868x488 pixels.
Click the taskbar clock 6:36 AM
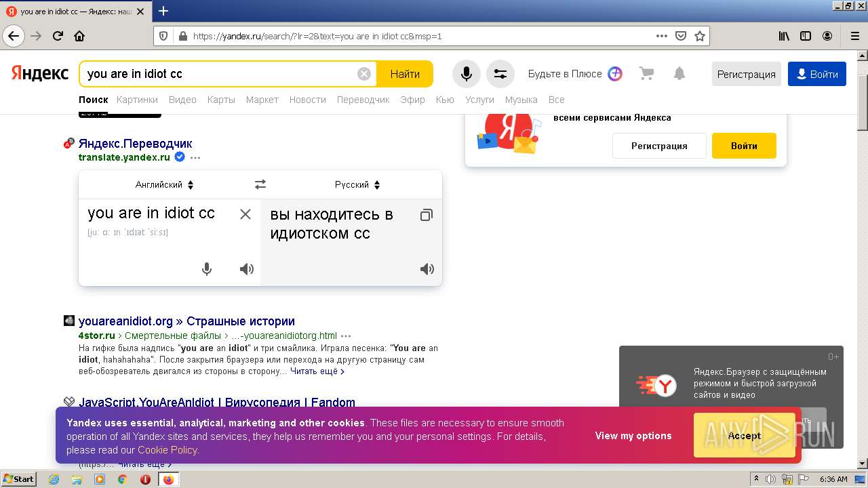coord(833,479)
